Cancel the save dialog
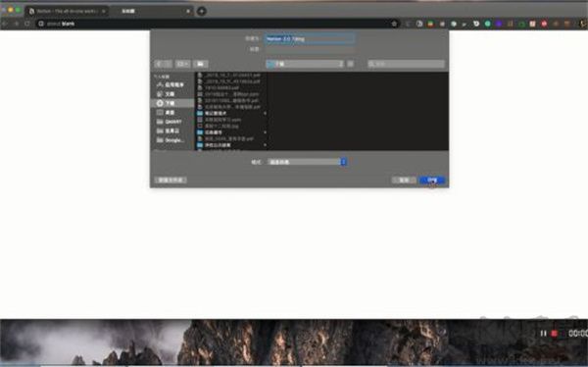 [x=404, y=180]
